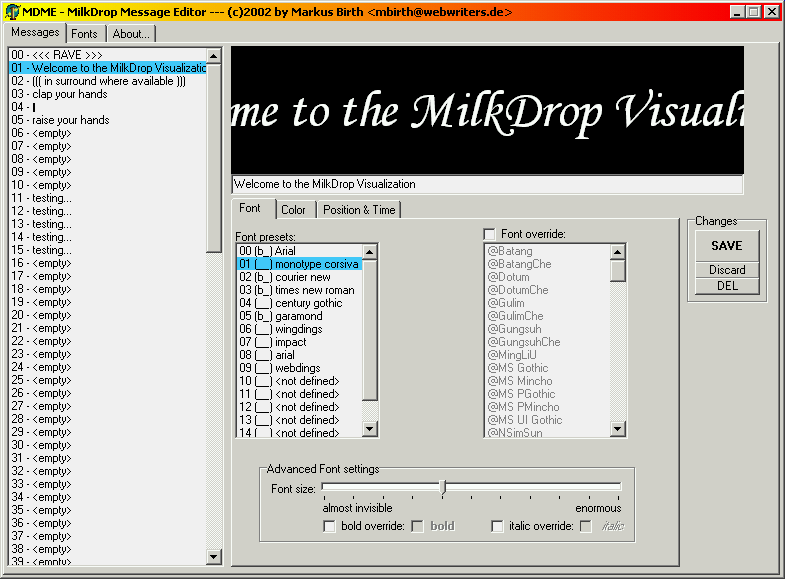Toggle the italic override checkbox
785x579 pixels.
click(x=497, y=526)
